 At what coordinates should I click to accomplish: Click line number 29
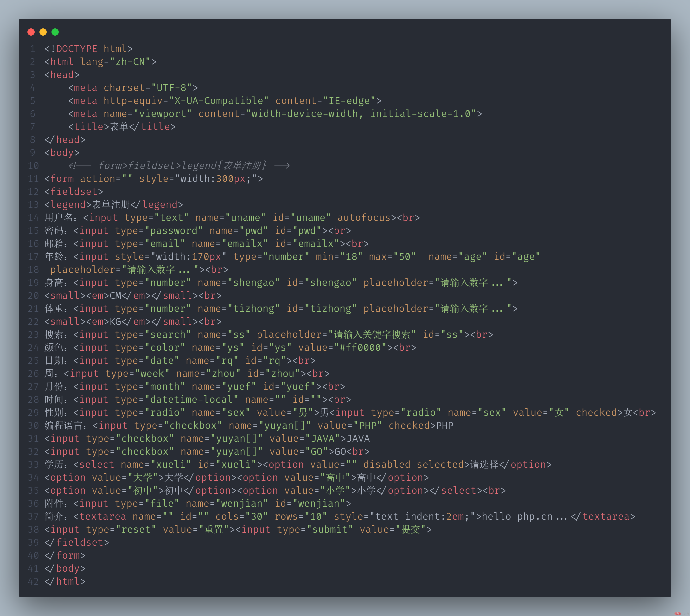[33, 413]
